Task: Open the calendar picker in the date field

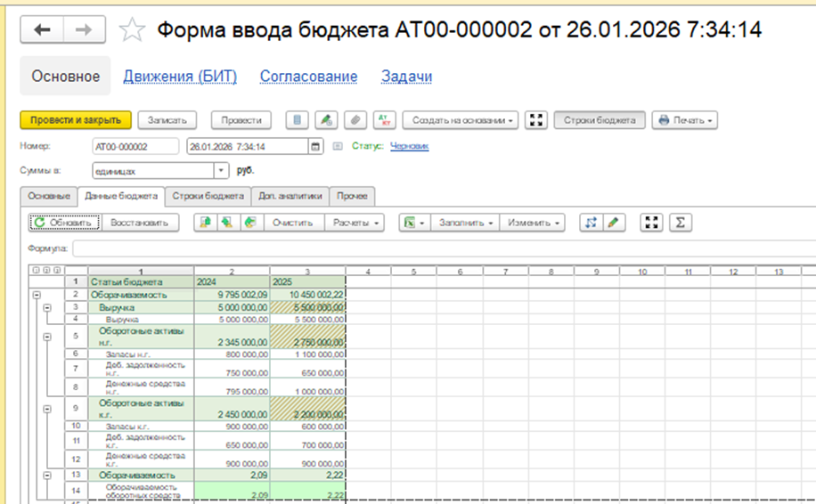Action: pyautogui.click(x=314, y=147)
